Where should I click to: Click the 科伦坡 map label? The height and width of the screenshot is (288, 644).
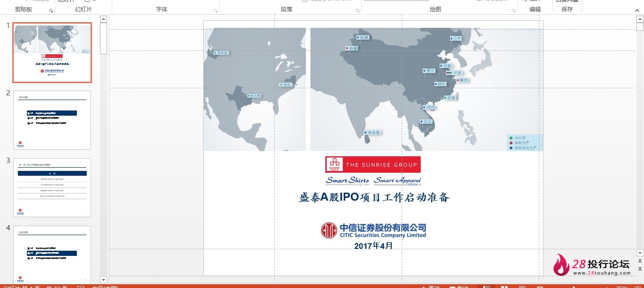point(372,133)
